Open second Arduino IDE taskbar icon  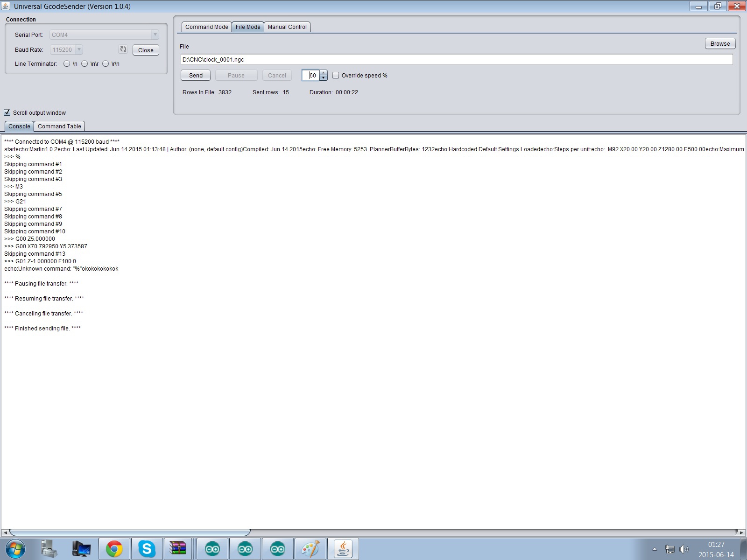click(245, 549)
